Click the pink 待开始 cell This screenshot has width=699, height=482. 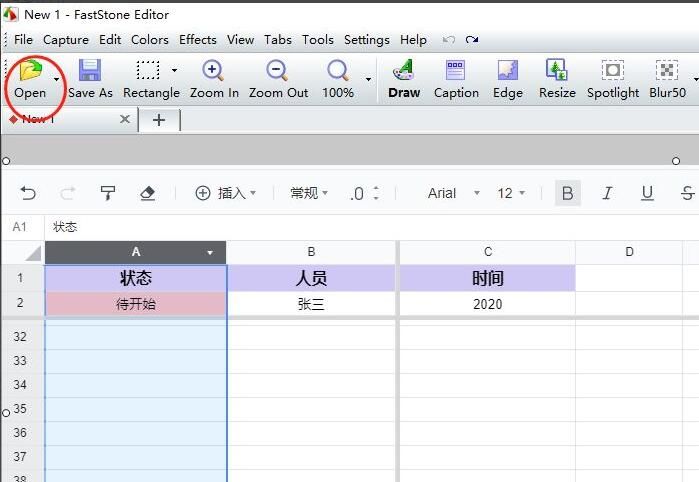pyautogui.click(x=136, y=304)
